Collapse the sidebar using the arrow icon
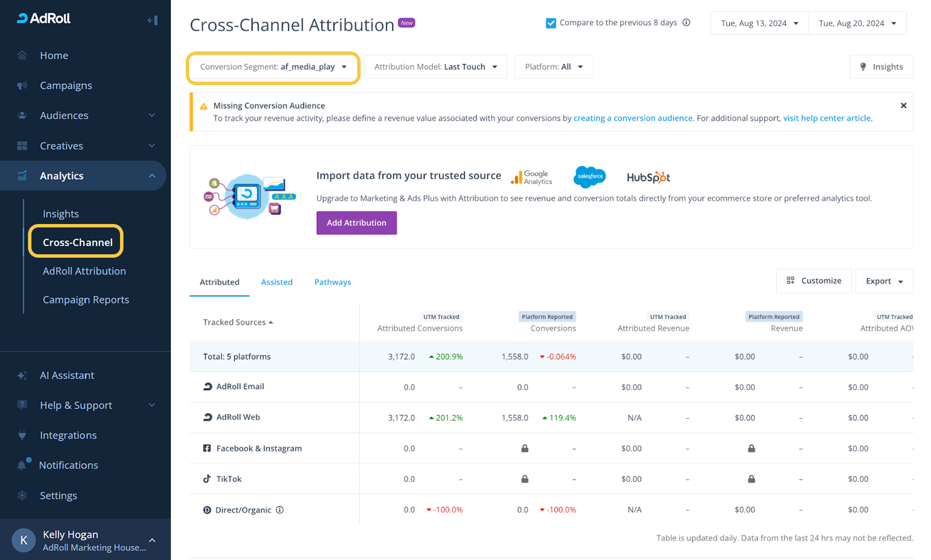This screenshot has width=931, height=560. click(x=152, y=21)
